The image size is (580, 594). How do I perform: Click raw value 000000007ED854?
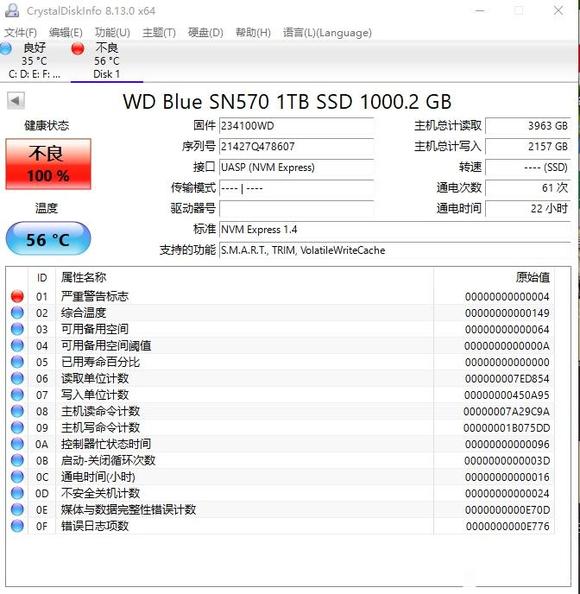(507, 378)
